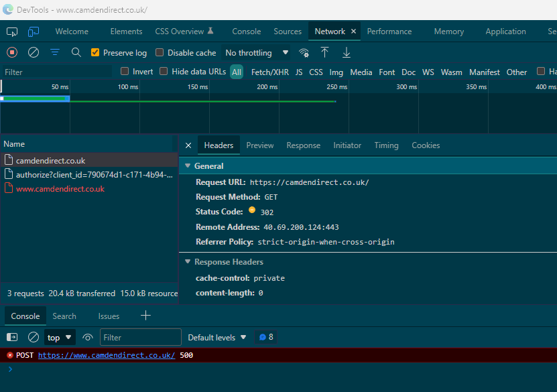Open the No throttling dropdown
Viewport: 557px width, 392px height.
(x=256, y=53)
